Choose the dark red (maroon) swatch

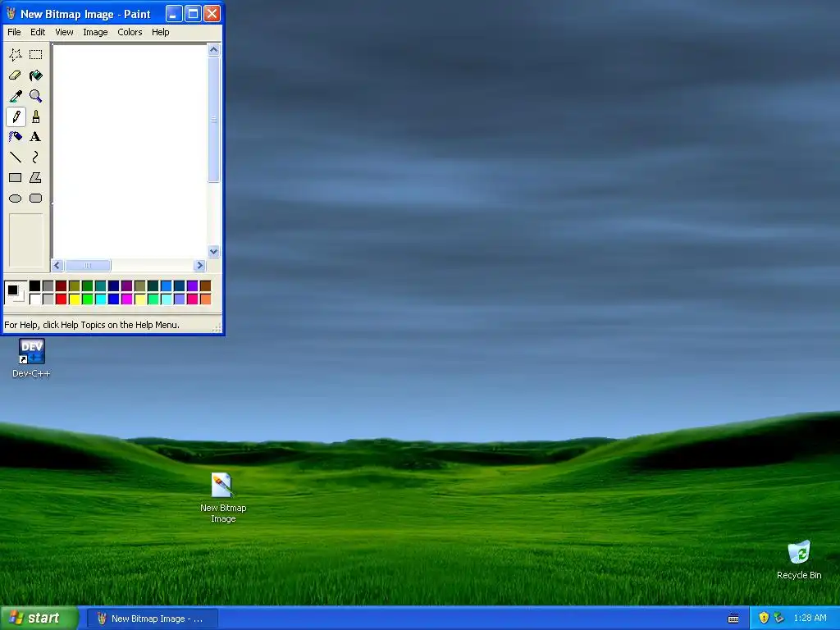61,285
